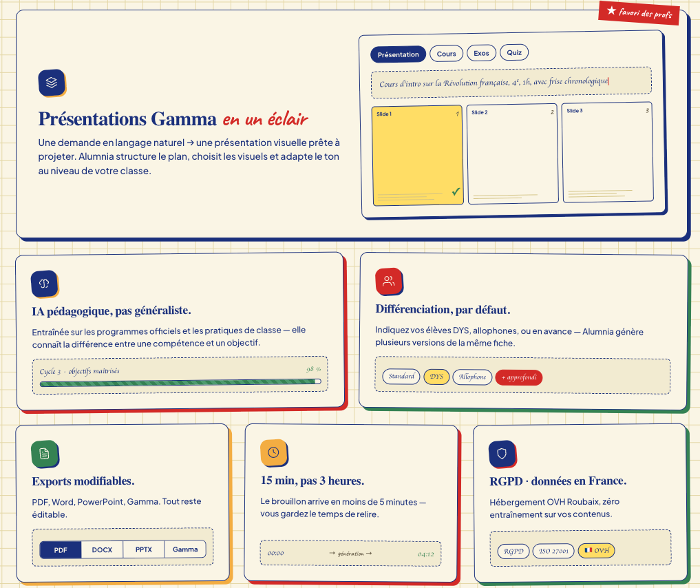The height and width of the screenshot is (588, 700).
Task: Click the IA pédagogique, pas généraliste heading
Action: point(112,311)
